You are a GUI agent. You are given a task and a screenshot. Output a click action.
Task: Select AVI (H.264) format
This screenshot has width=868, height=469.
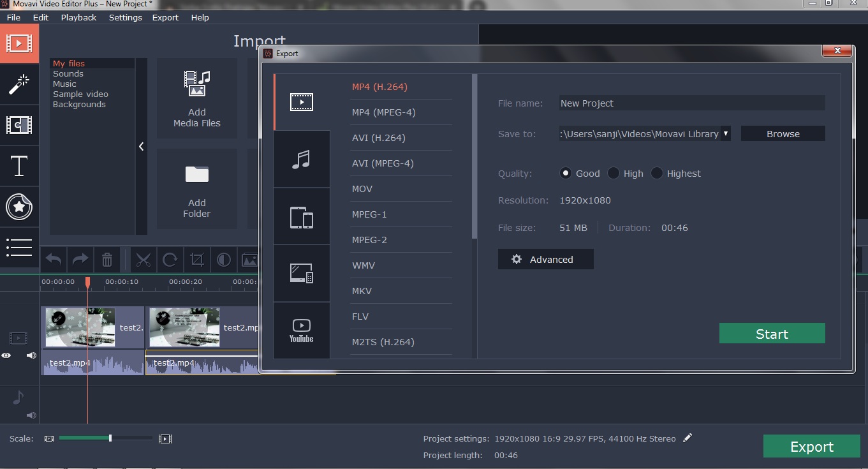click(379, 138)
